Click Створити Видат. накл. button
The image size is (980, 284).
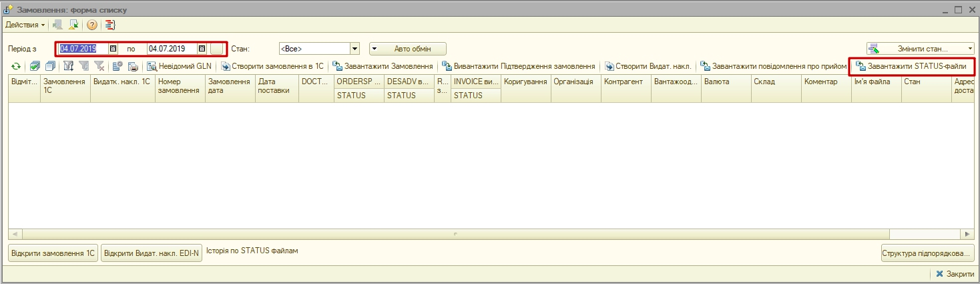point(648,66)
